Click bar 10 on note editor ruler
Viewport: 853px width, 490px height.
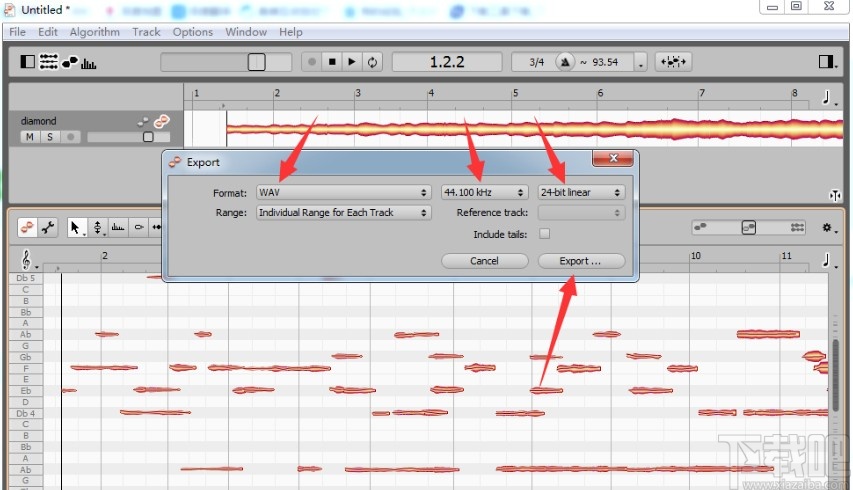pos(696,256)
